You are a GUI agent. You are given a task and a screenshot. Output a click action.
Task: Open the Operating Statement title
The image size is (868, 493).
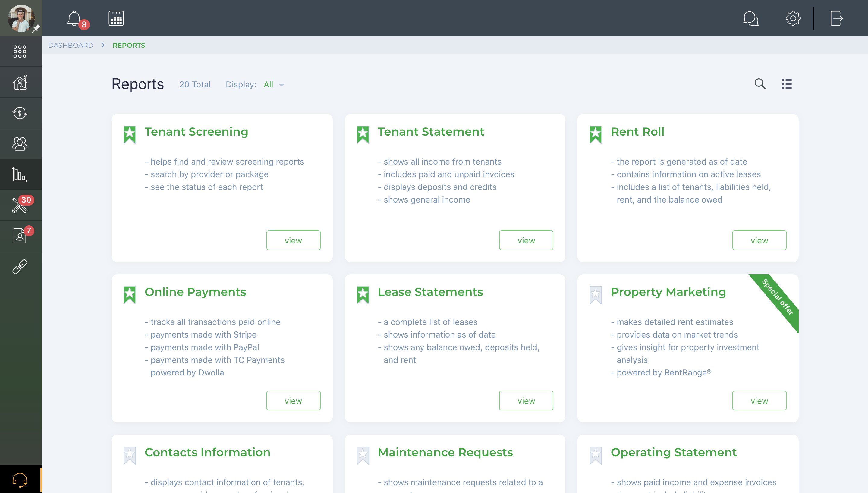click(x=674, y=452)
